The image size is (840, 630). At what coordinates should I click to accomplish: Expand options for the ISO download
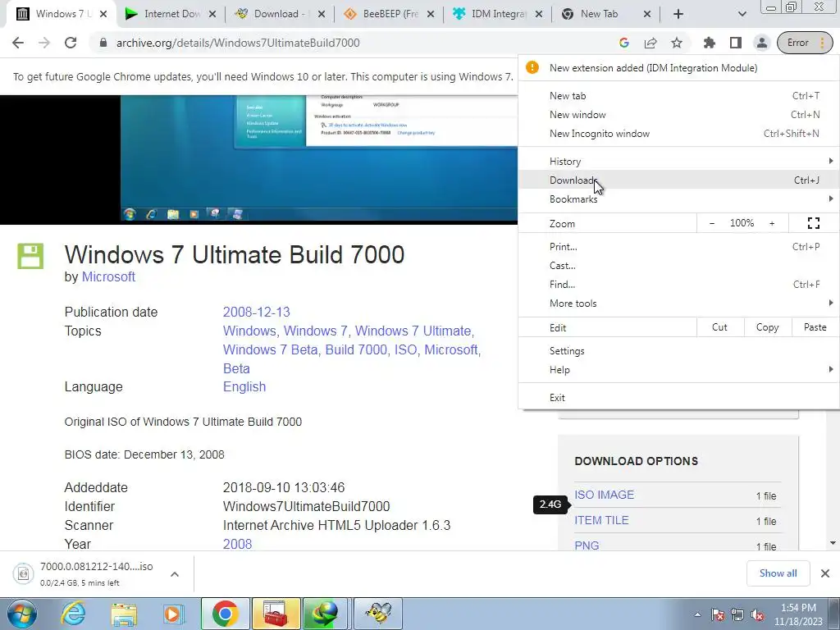click(175, 574)
